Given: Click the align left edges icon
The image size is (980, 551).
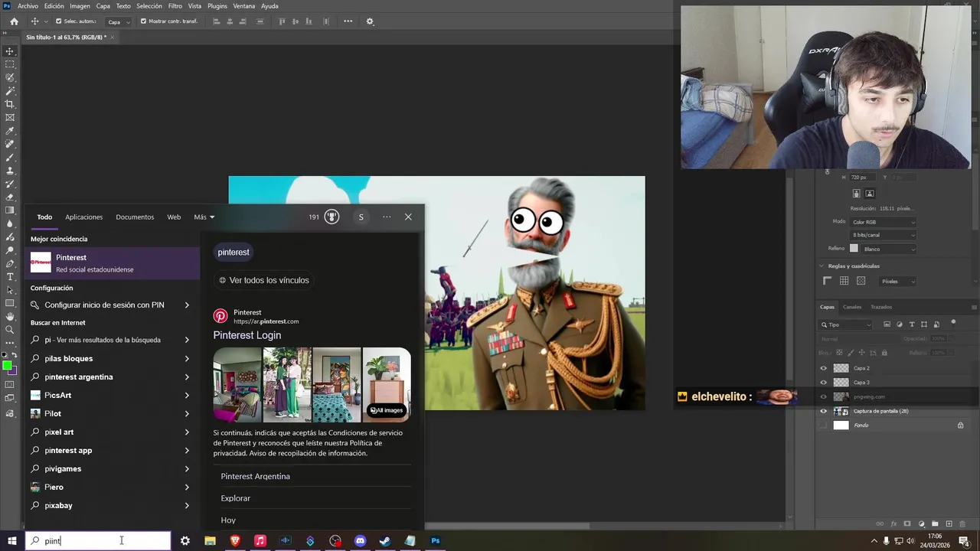Looking at the screenshot, I should point(216,21).
